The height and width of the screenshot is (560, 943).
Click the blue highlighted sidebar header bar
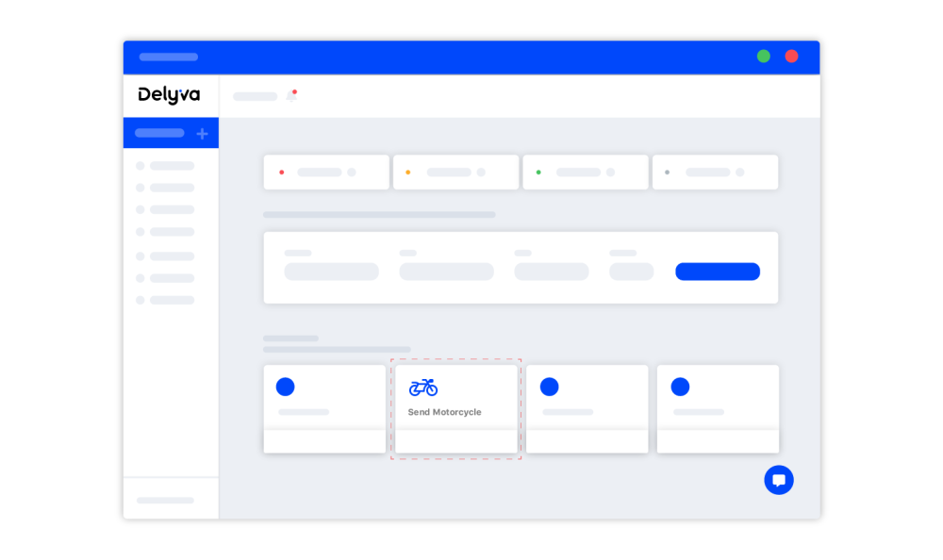160,133
